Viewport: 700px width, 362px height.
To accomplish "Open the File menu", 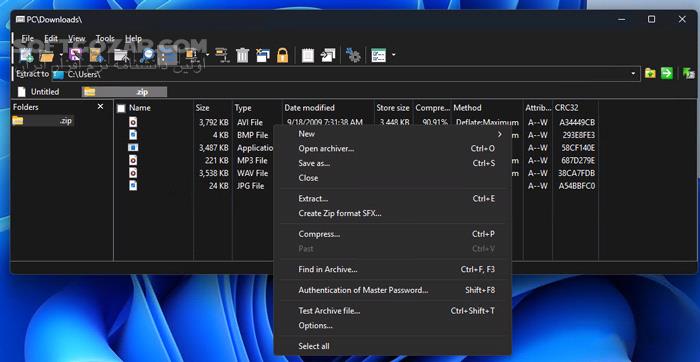I will click(x=28, y=38).
